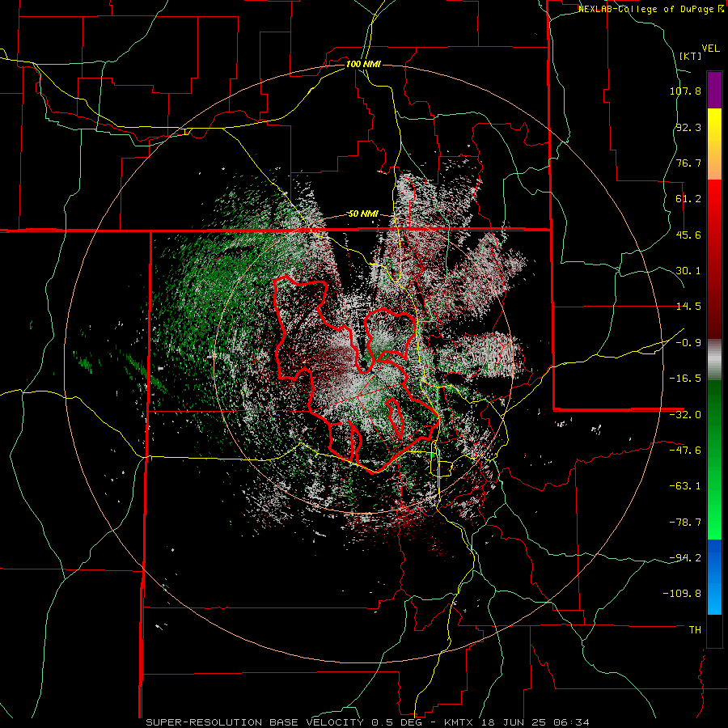728x728 pixels.
Task: Click the -32.0 velocity scale value
Action: [685, 415]
